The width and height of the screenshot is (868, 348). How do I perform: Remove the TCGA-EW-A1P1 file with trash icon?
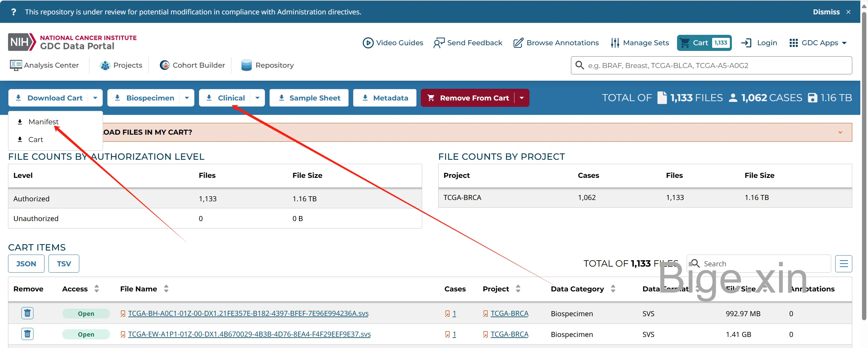click(27, 334)
